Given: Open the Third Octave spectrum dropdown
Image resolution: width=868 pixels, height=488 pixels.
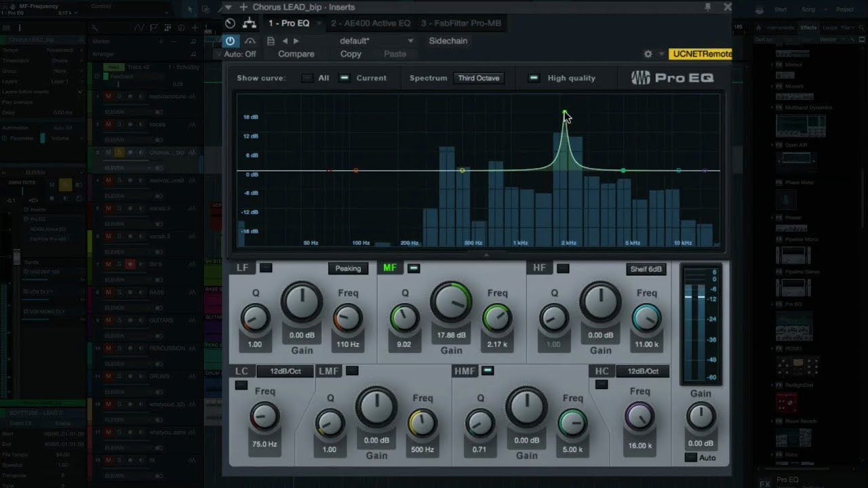Looking at the screenshot, I should click(x=478, y=78).
